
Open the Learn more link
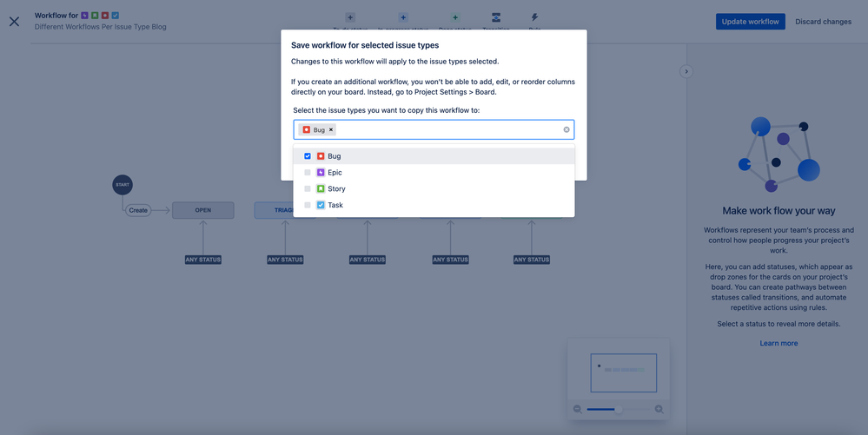(x=779, y=343)
